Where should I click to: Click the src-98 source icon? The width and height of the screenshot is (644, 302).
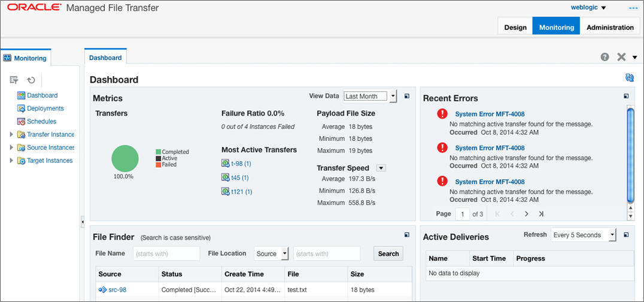[x=102, y=289]
